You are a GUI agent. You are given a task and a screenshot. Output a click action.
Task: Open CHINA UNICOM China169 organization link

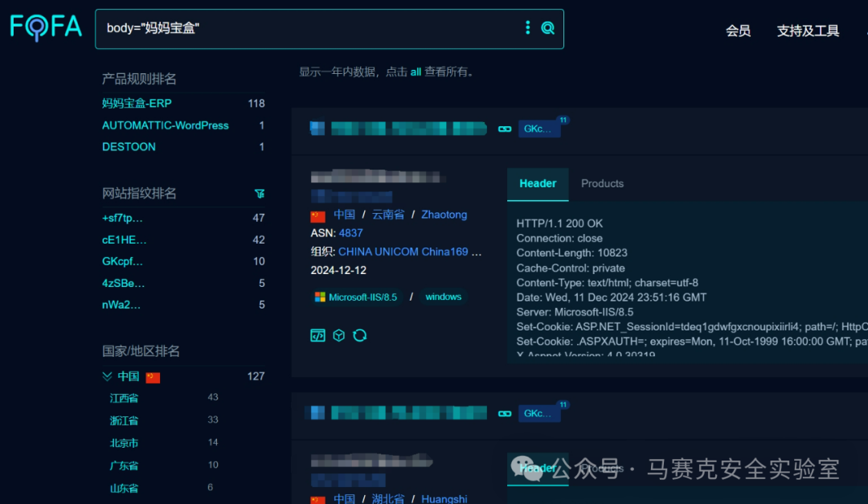pyautogui.click(x=403, y=252)
